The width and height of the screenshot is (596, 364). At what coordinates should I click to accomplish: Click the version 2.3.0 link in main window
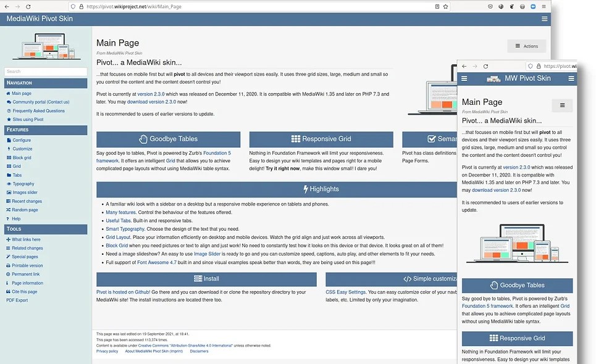(x=151, y=94)
